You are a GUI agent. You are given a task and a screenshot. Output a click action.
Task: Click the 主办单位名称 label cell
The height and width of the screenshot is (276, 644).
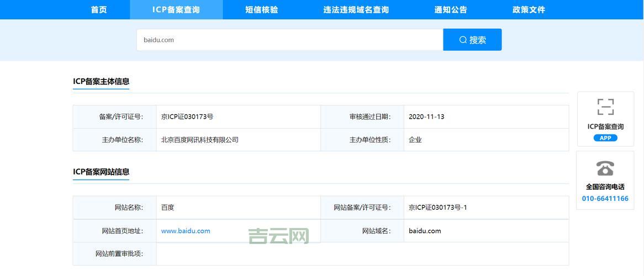click(x=114, y=140)
